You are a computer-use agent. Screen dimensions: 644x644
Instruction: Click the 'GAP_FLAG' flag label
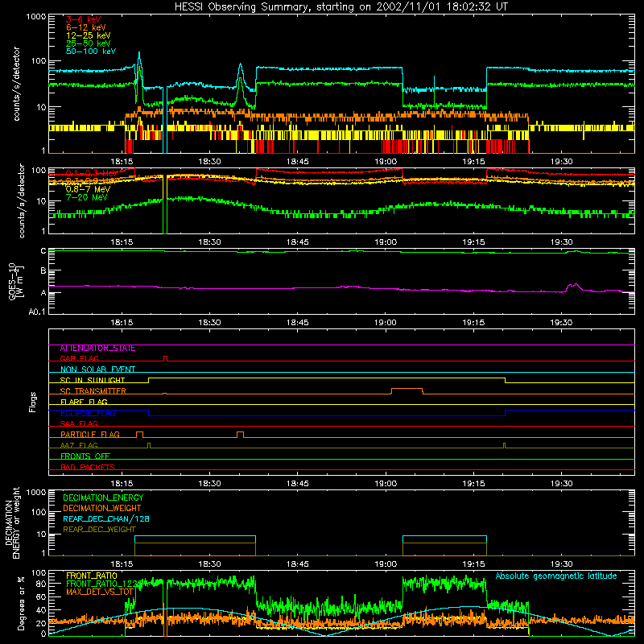point(79,358)
